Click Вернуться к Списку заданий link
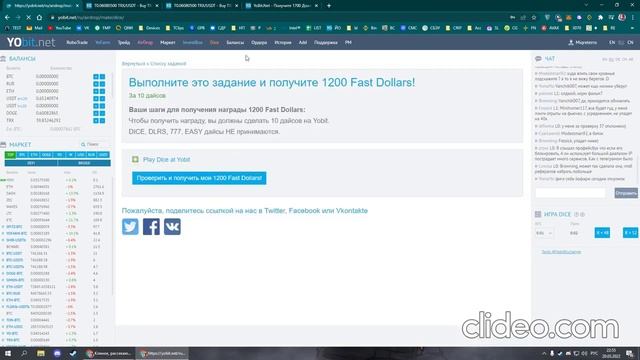 (154, 64)
